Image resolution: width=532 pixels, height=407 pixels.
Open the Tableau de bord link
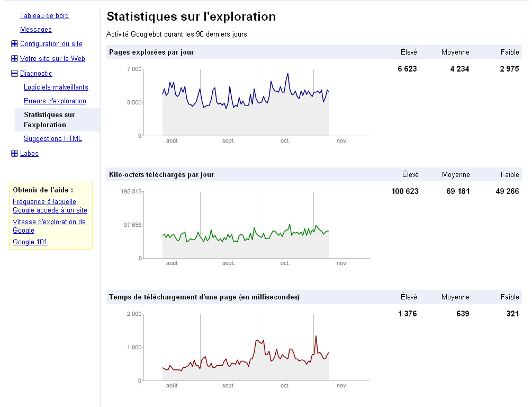(44, 16)
